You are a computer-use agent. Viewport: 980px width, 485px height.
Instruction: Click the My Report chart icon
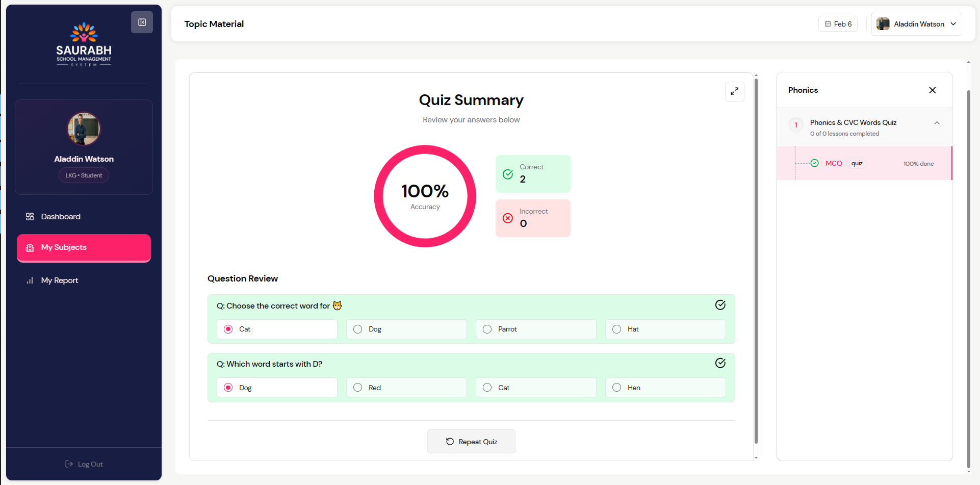[x=30, y=280]
